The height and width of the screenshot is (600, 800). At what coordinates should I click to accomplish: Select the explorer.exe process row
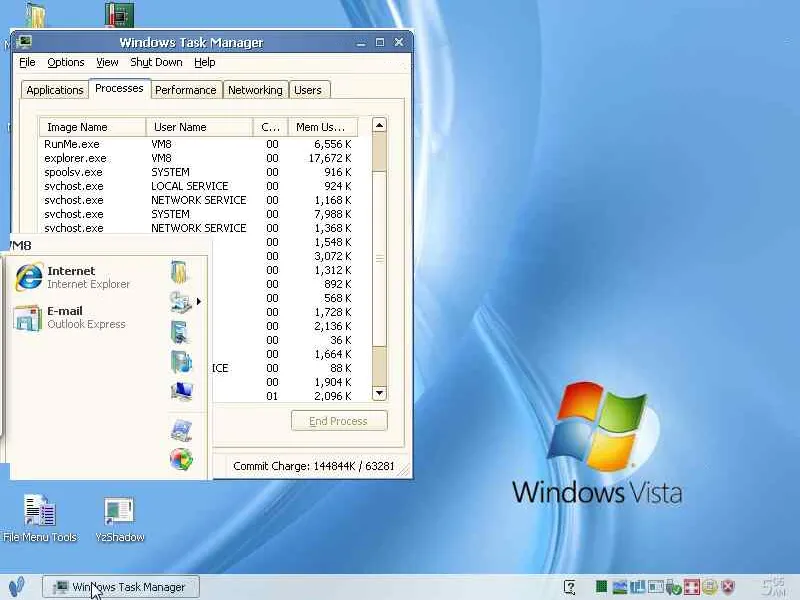[x=198, y=158]
